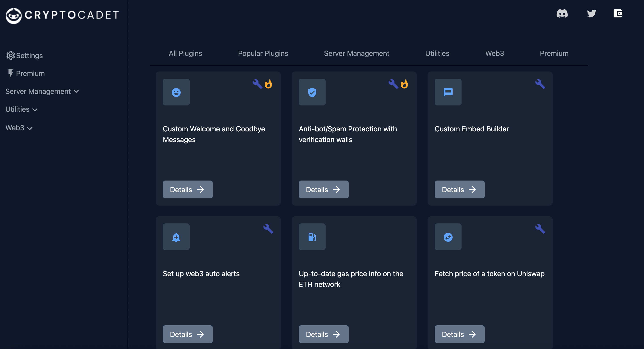
Task: Click the gas pump price icon
Action: tap(312, 237)
